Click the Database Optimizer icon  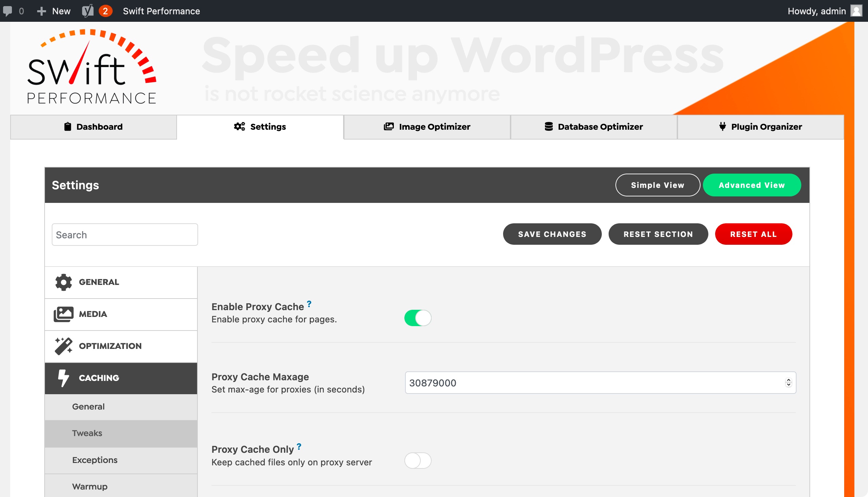548,126
